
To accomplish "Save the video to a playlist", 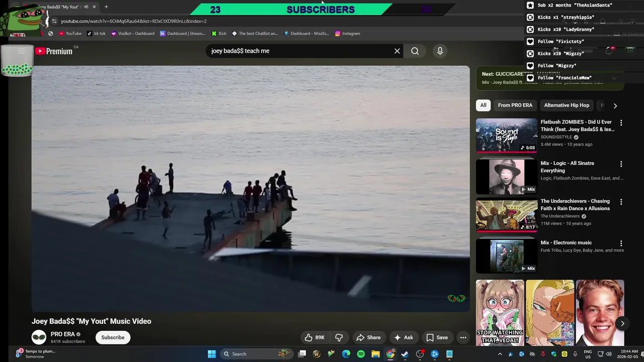I will tap(437, 337).
